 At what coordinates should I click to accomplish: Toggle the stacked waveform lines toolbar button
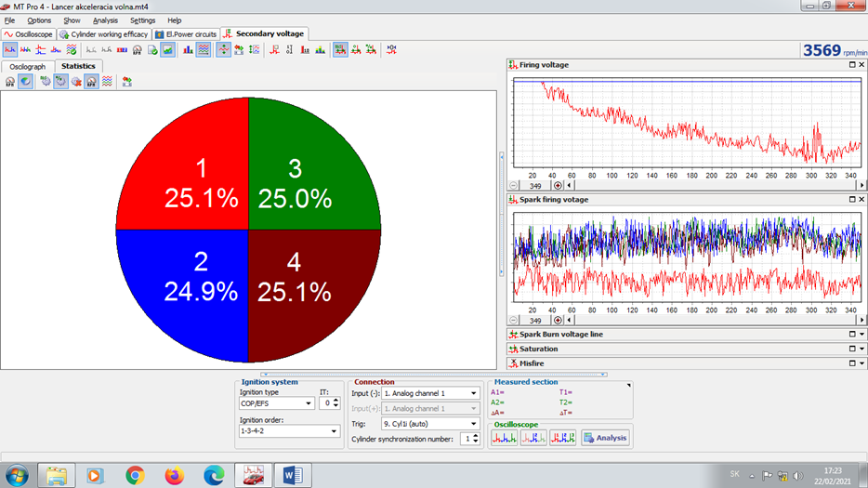coord(204,49)
